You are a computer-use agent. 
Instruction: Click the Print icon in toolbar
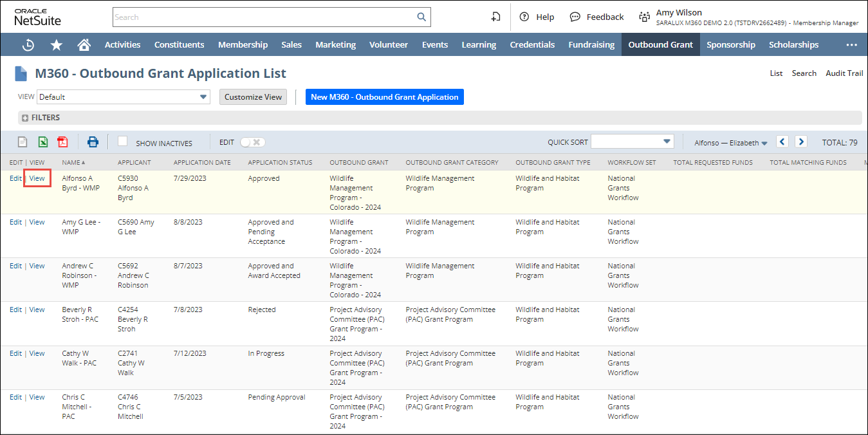click(x=93, y=142)
